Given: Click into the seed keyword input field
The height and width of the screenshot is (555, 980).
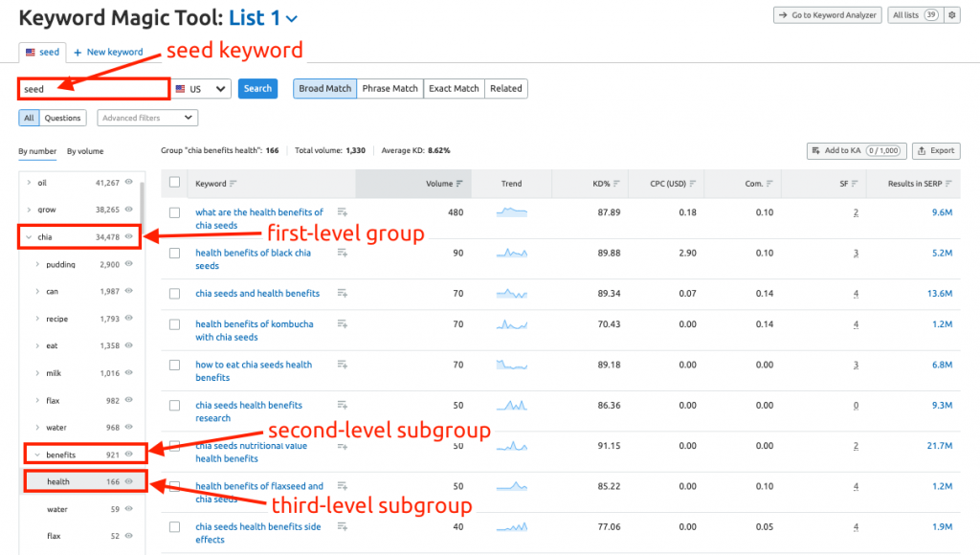Looking at the screenshot, I should [x=94, y=89].
